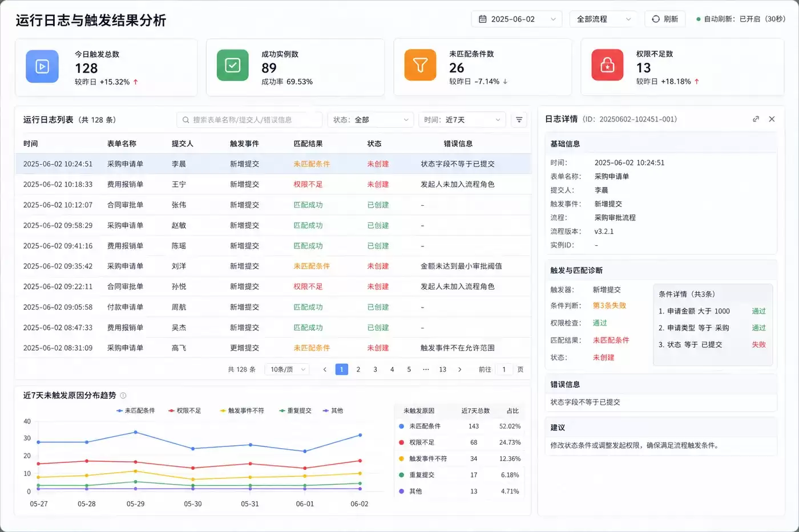Click condition 1. 申请金额 大于 1000
This screenshot has height=532, width=799.
[694, 311]
